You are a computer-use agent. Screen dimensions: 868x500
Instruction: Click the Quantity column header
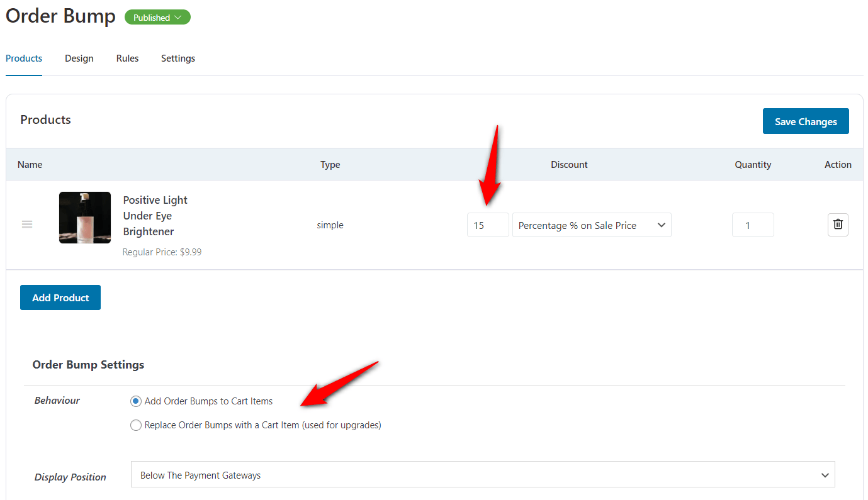tap(753, 165)
